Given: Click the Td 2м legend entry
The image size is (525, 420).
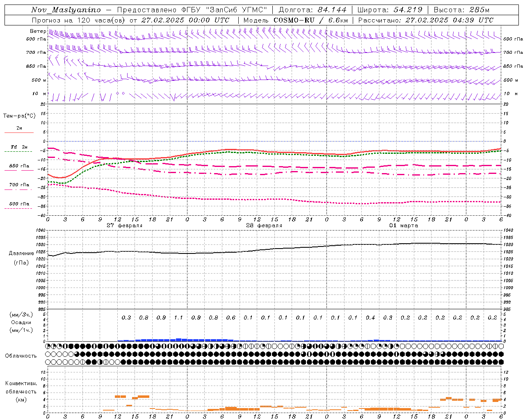Looking at the screenshot, I should pos(19,147).
